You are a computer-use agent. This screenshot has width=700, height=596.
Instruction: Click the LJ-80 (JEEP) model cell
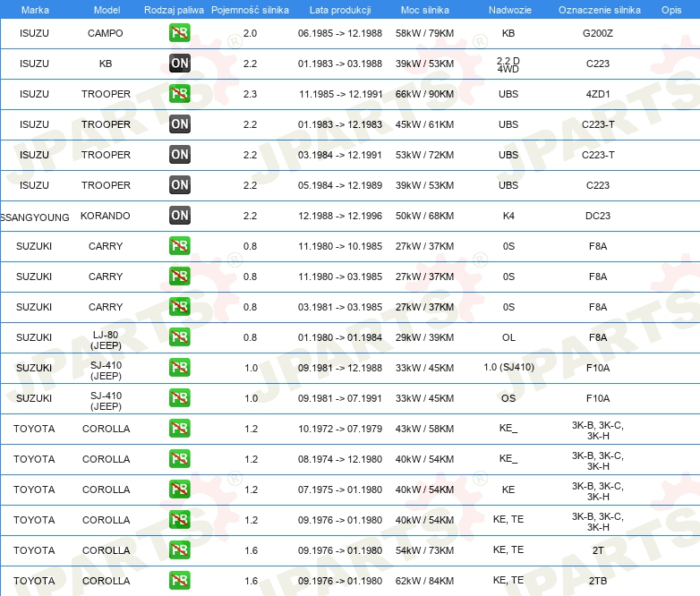click(106, 340)
